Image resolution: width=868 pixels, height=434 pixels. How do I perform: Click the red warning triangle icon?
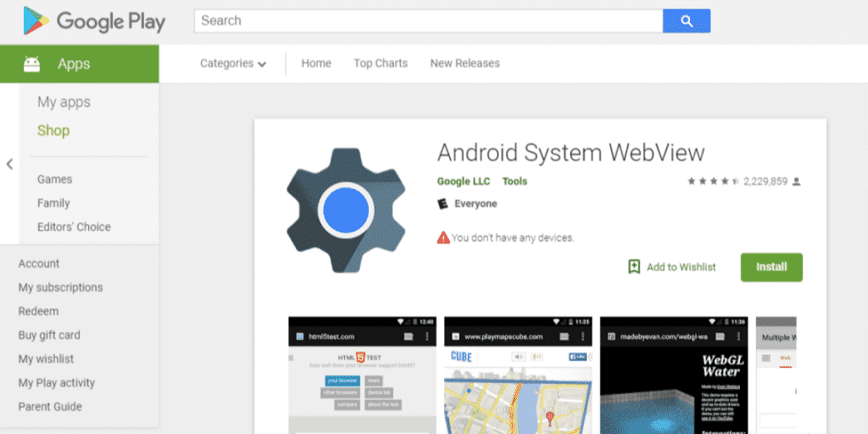point(443,237)
